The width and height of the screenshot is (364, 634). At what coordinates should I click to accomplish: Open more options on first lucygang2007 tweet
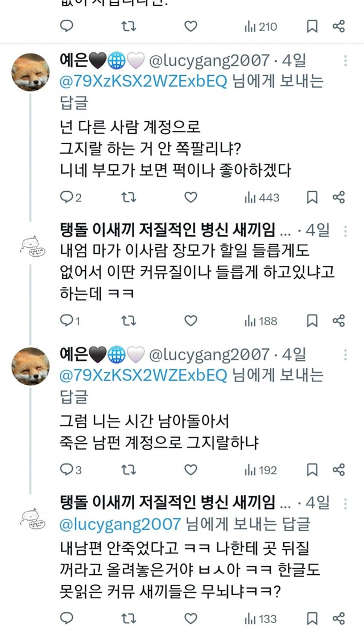[345, 61]
